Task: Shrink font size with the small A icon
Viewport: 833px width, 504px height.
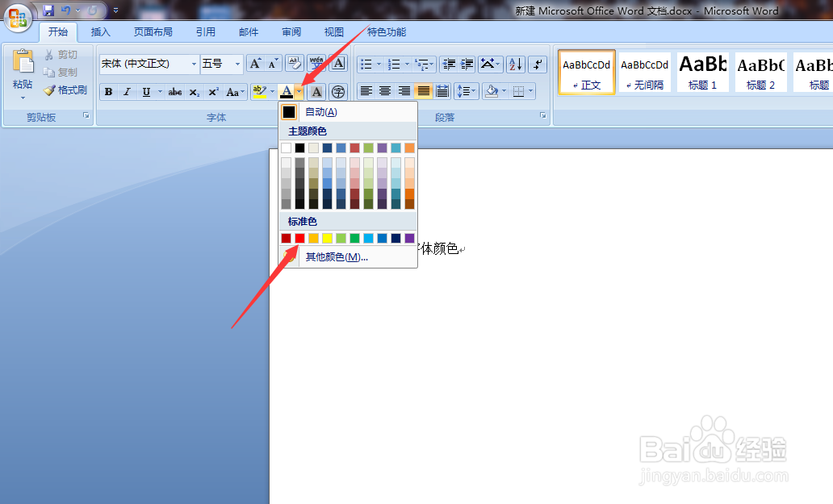Action: coord(273,64)
